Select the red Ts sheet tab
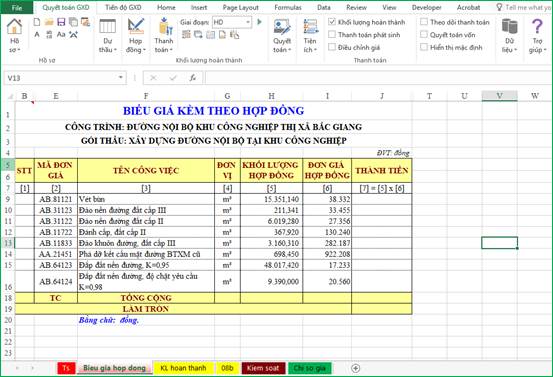This screenshot has width=553, height=377. coord(66,368)
